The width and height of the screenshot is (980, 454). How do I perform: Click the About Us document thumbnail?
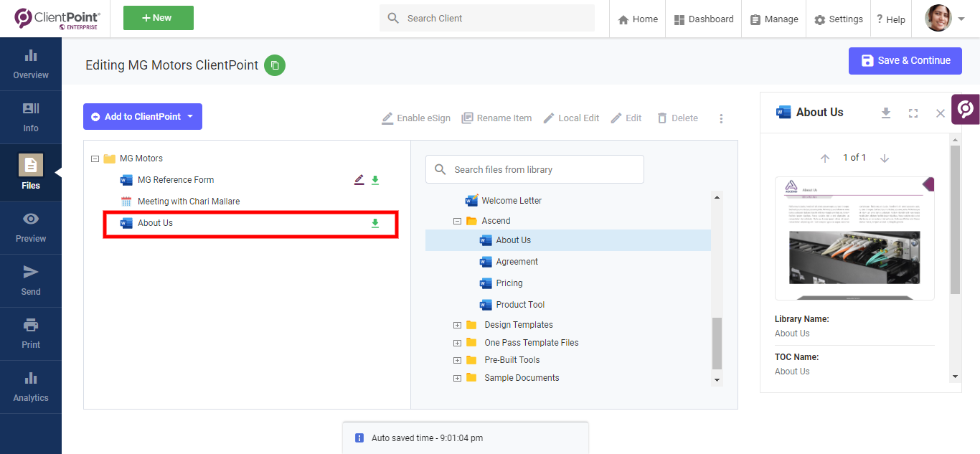click(x=854, y=238)
